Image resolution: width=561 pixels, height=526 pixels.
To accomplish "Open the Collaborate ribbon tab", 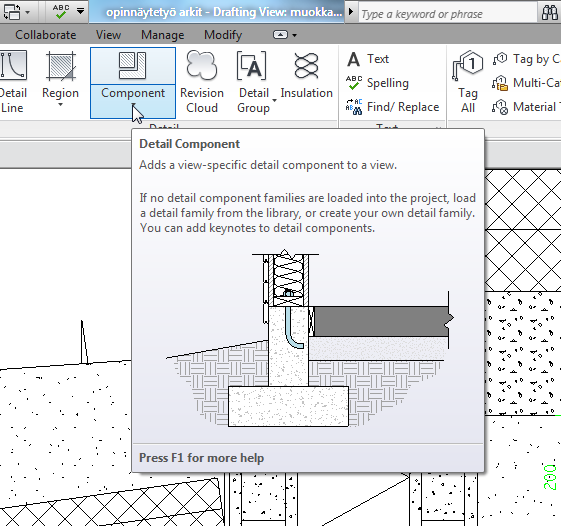I will [45, 35].
